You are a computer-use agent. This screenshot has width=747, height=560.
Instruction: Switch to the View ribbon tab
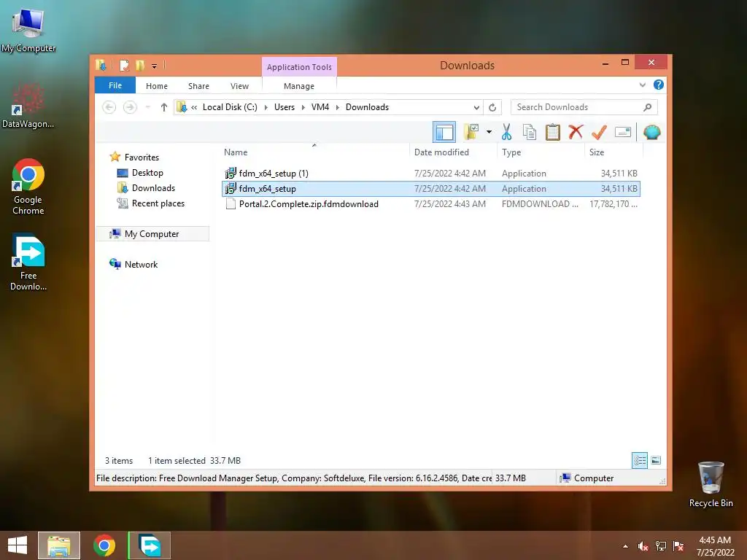tap(239, 86)
